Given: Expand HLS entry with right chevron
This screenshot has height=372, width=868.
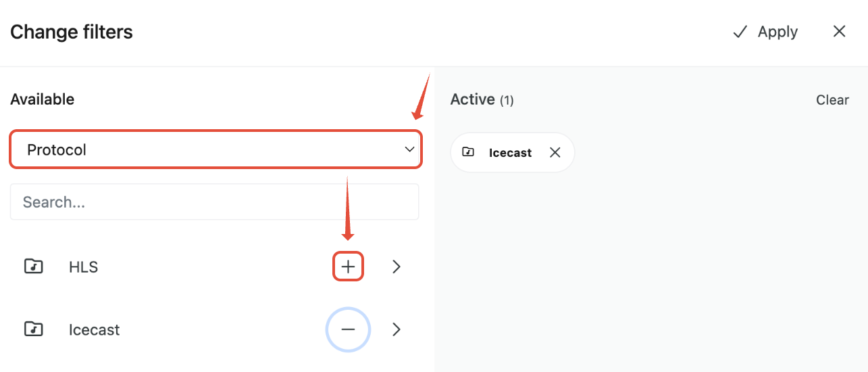Looking at the screenshot, I should [397, 266].
